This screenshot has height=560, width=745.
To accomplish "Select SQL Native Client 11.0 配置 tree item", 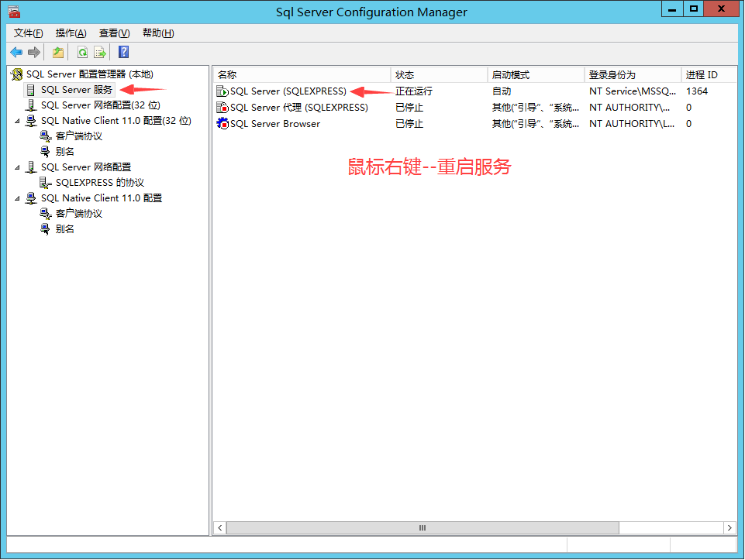I will [x=102, y=198].
